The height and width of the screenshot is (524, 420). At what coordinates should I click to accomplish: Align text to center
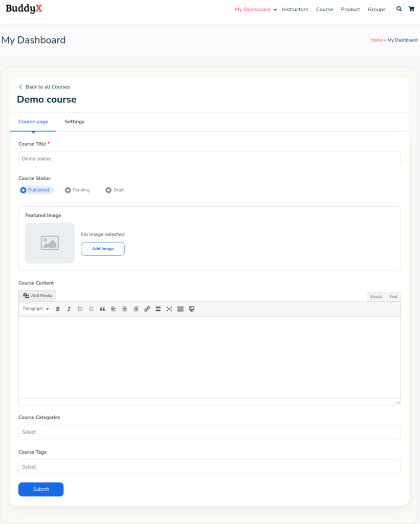124,309
